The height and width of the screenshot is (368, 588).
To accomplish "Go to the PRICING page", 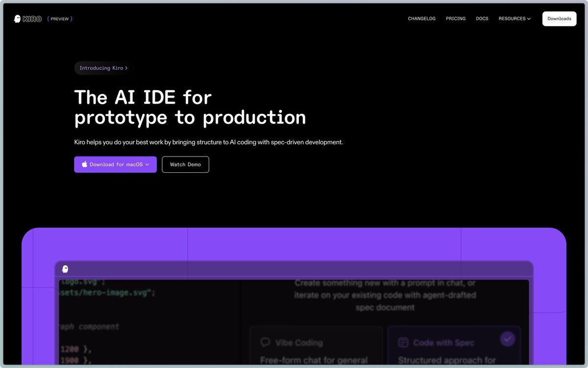I will [456, 19].
